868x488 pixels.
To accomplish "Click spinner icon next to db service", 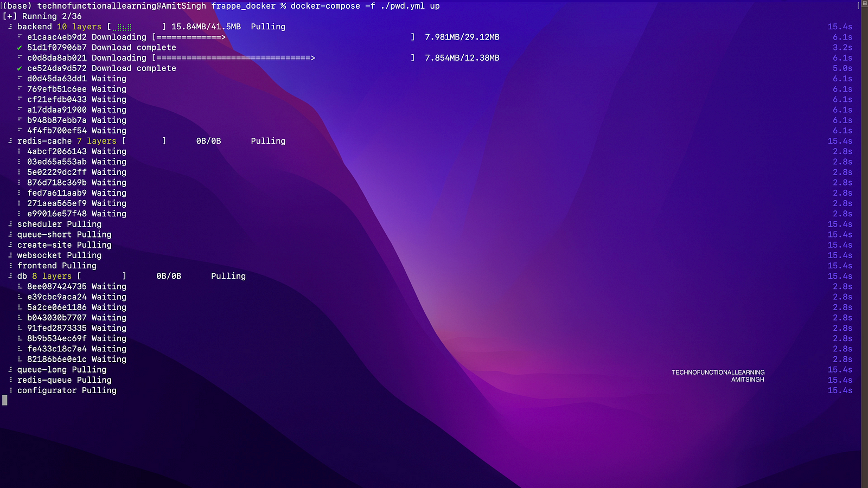I will click(x=10, y=276).
